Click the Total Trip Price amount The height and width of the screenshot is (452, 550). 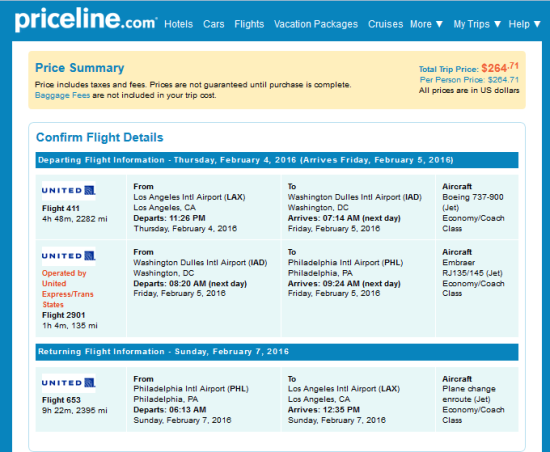[x=499, y=67]
